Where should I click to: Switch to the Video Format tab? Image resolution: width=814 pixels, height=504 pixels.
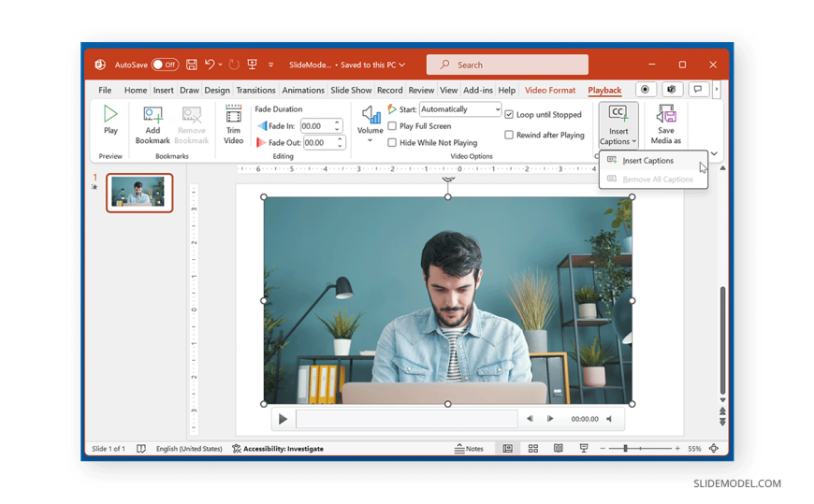point(550,91)
